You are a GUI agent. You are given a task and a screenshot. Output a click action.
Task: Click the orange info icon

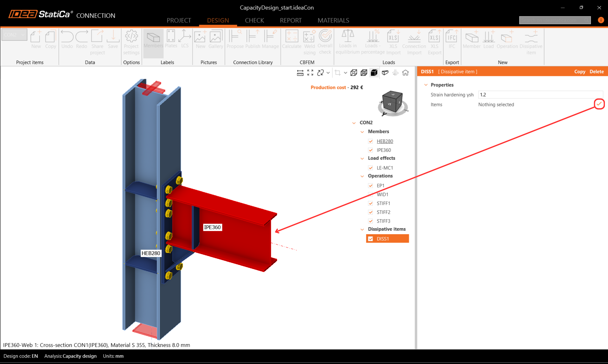click(x=601, y=20)
